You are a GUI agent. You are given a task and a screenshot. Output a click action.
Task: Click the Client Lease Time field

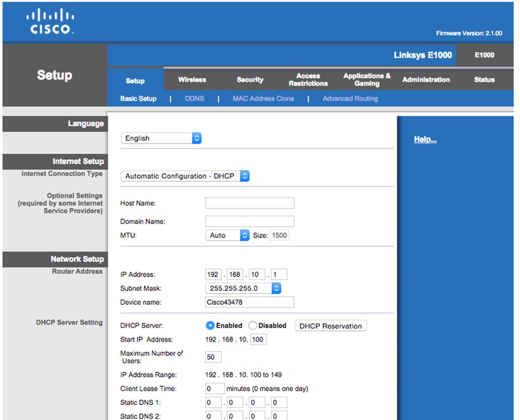(x=215, y=389)
